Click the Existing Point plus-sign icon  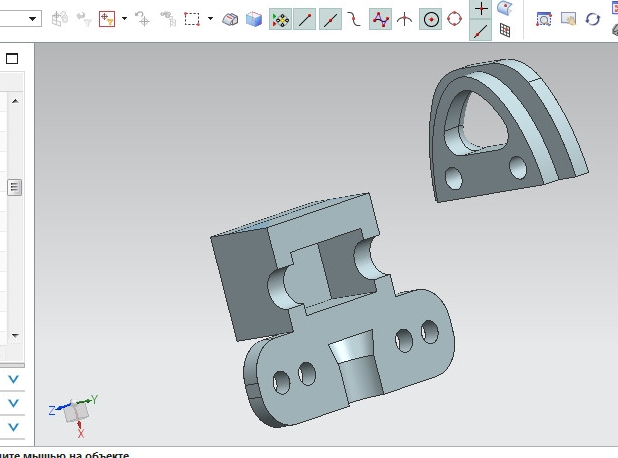pos(481,8)
